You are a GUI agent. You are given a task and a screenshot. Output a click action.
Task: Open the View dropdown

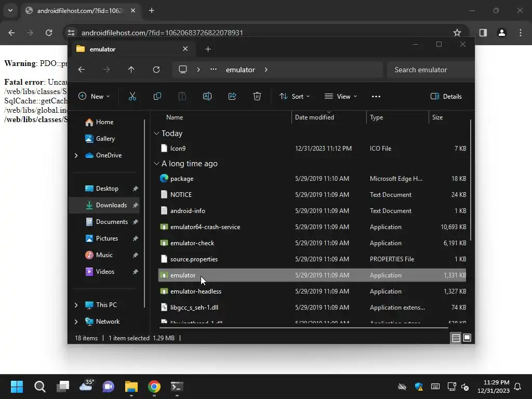click(x=341, y=96)
